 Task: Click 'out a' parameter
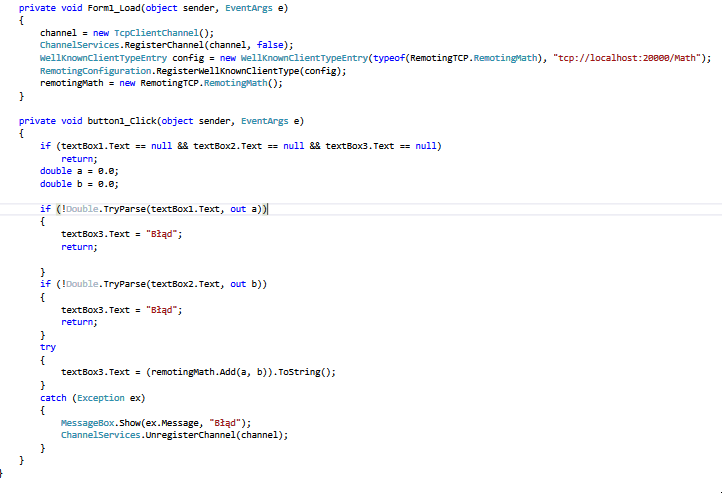coord(244,209)
